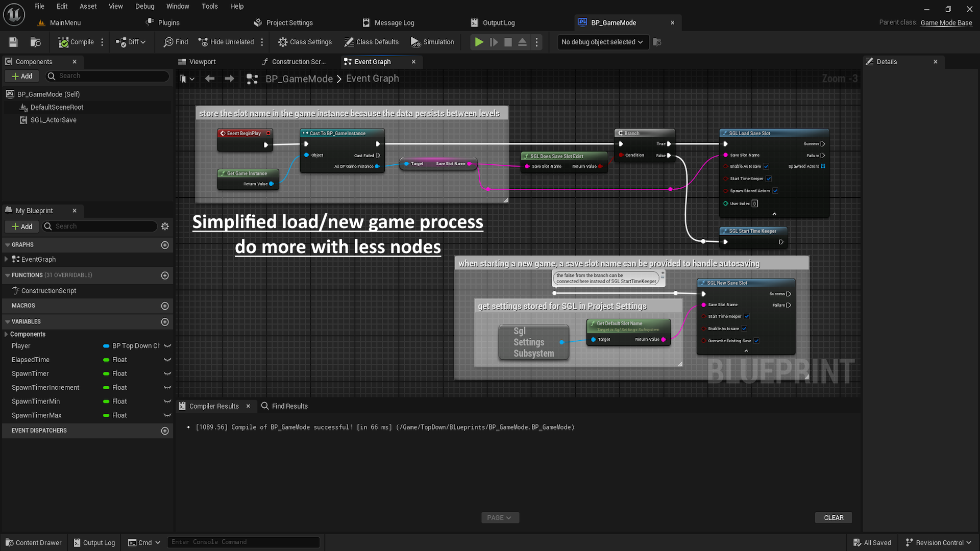Switch to Project Settings tab
This screenshot has width=980, height=551.
click(x=289, y=23)
